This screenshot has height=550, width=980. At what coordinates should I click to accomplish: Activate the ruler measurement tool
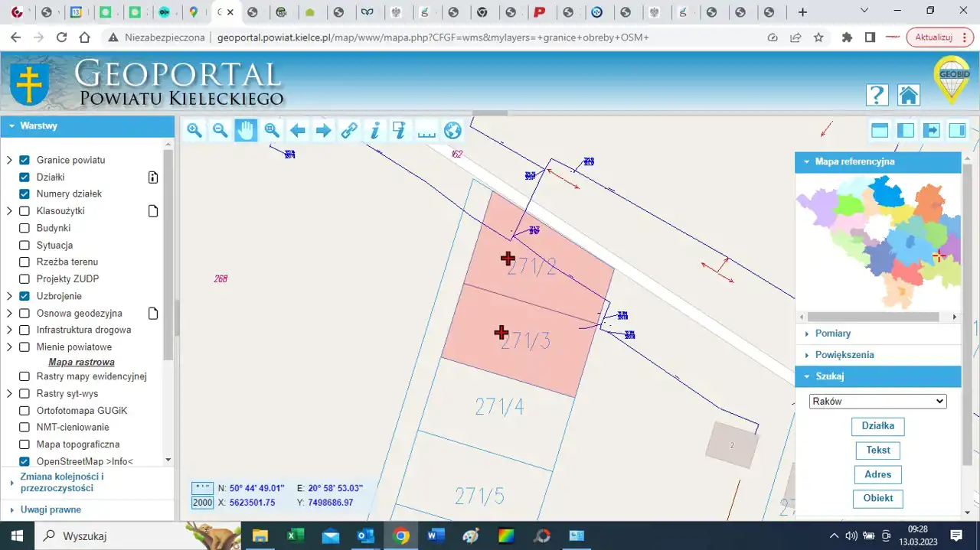(426, 131)
